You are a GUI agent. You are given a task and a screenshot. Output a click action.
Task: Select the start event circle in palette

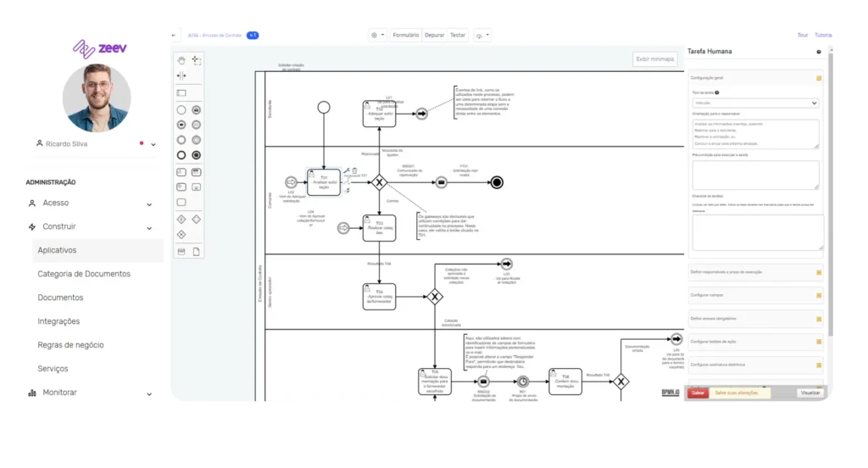pos(181,109)
